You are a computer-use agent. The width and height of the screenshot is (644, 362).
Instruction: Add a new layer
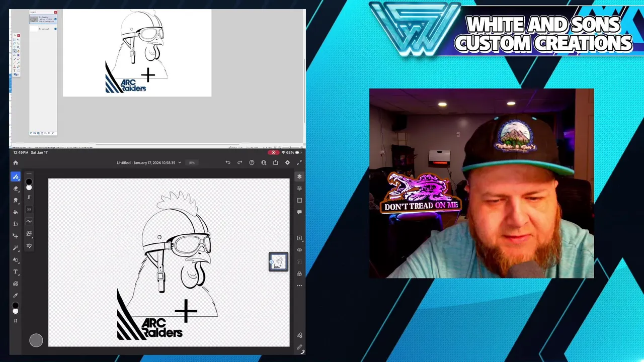[299, 238]
